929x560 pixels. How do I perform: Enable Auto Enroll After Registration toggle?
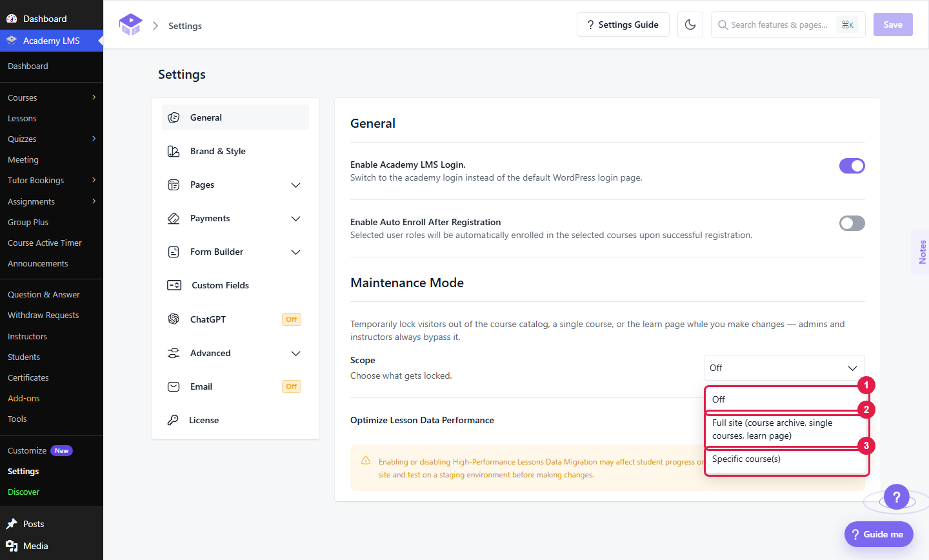[852, 223]
